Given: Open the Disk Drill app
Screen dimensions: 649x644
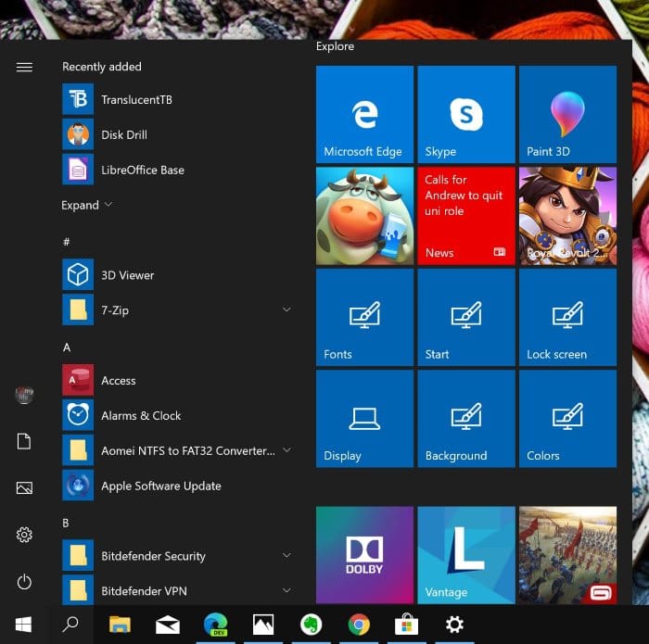Looking at the screenshot, I should (x=178, y=134).
